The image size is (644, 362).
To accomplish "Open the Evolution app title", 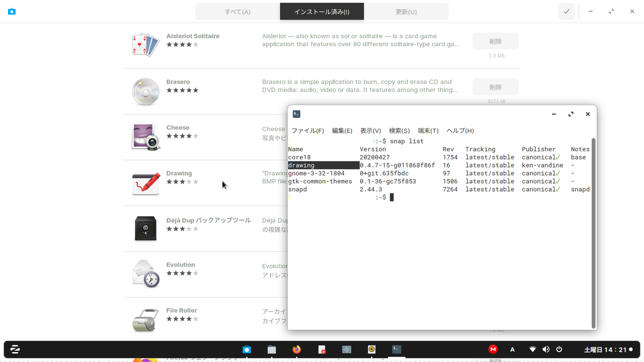I will click(x=181, y=265).
